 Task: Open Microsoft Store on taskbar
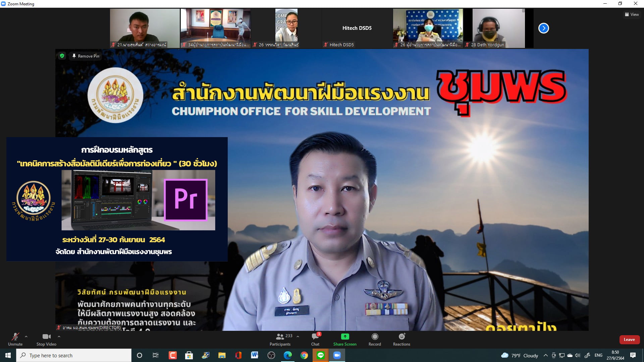[x=189, y=355]
